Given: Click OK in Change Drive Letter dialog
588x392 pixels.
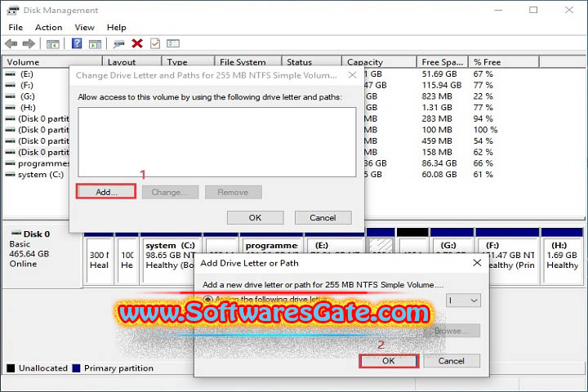Looking at the screenshot, I should (x=255, y=217).
